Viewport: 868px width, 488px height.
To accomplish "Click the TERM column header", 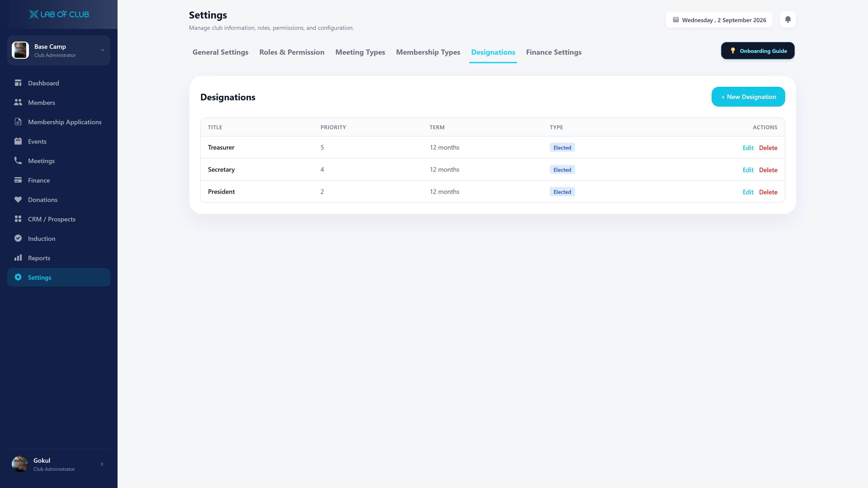I will pos(437,127).
